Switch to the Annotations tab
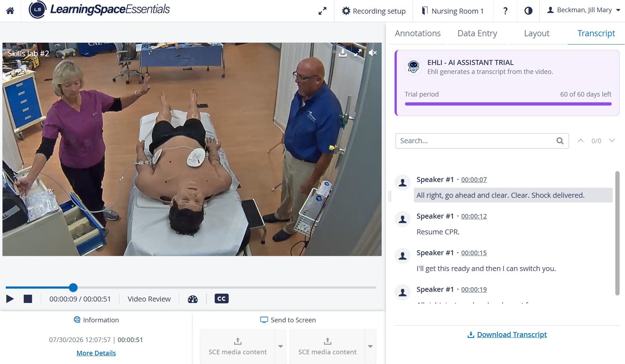 pos(418,33)
